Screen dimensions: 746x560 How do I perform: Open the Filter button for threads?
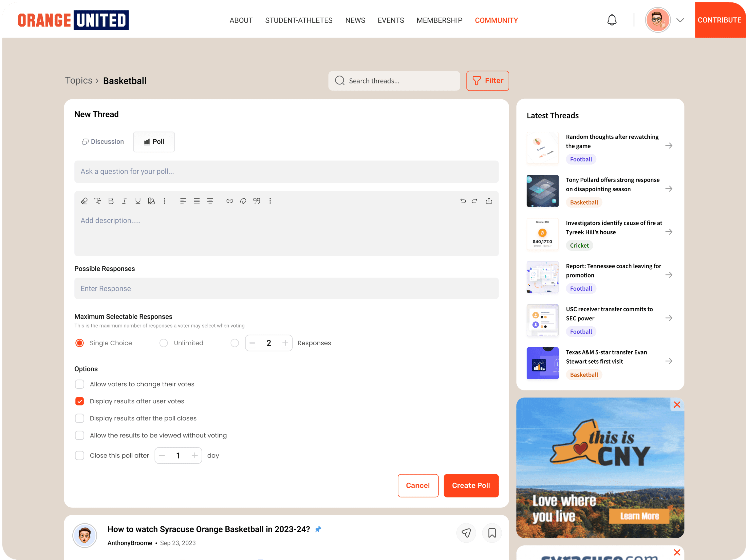tap(487, 81)
